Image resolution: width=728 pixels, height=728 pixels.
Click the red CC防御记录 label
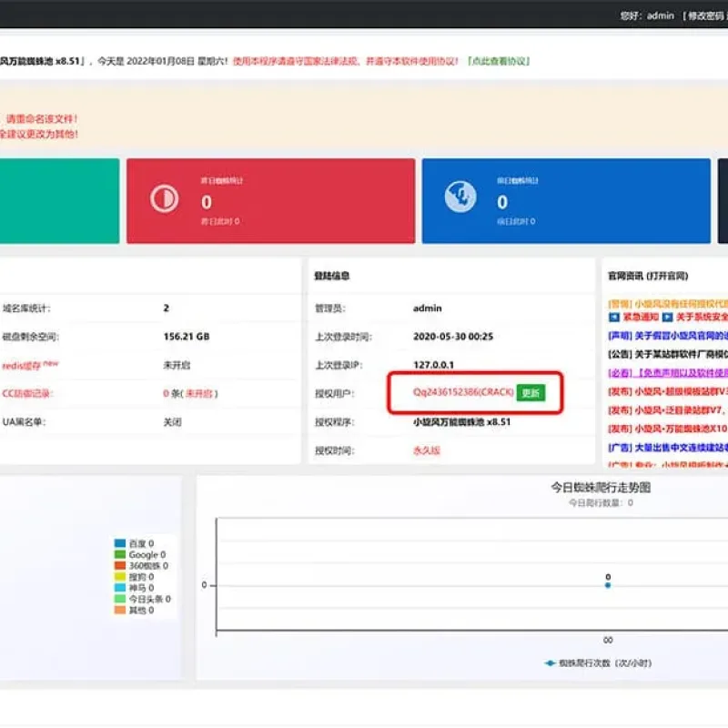(26, 394)
